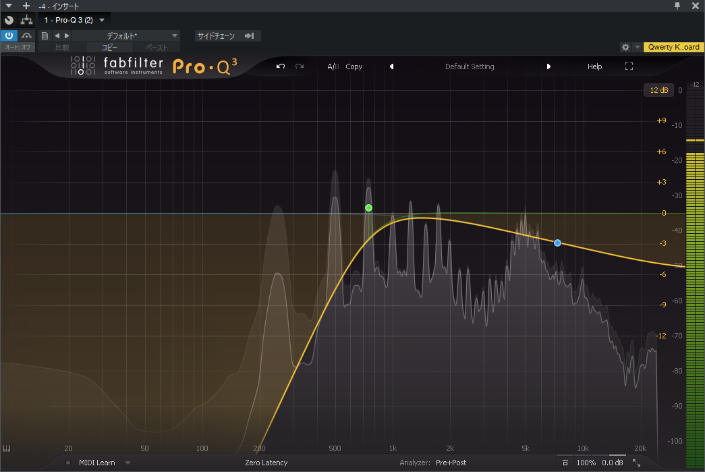Click the +9 scale label
Viewport: 705px width, 472px height.
(661, 120)
